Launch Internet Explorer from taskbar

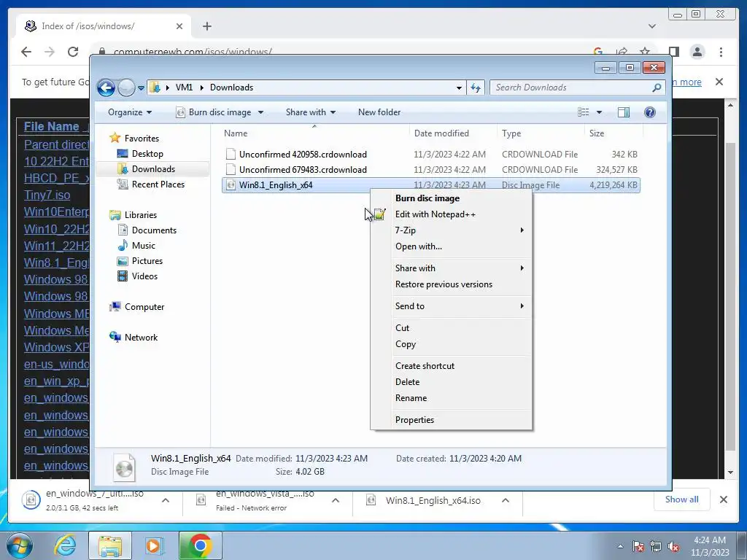point(64,545)
